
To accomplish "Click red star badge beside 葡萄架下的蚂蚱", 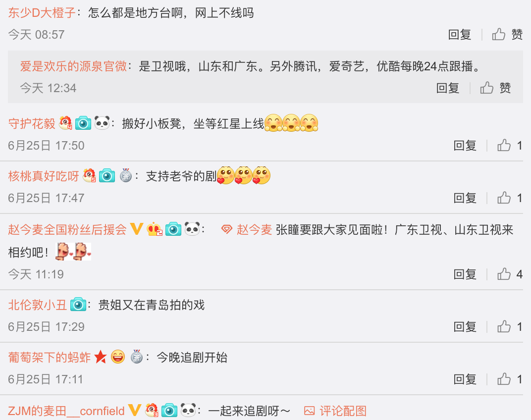I will coord(100,357).
